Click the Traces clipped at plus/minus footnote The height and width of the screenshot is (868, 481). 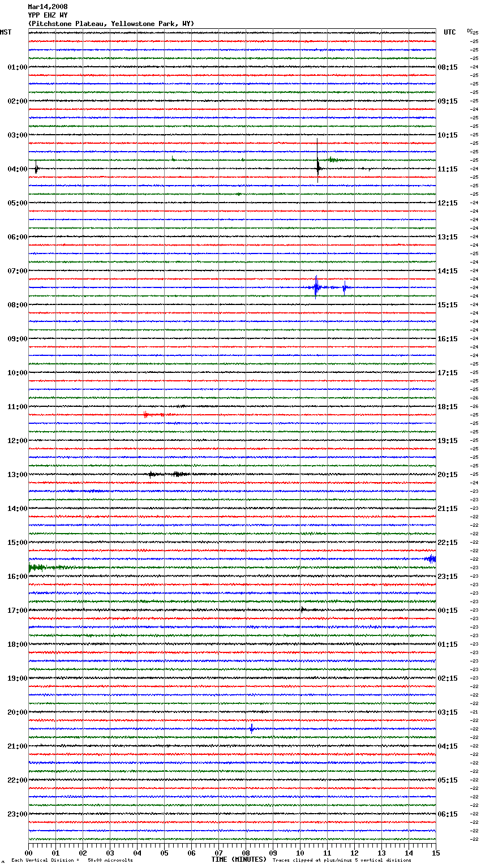[x=342, y=861]
